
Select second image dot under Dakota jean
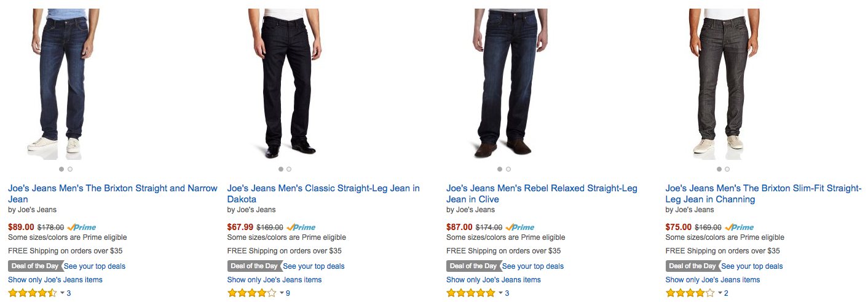click(x=289, y=169)
